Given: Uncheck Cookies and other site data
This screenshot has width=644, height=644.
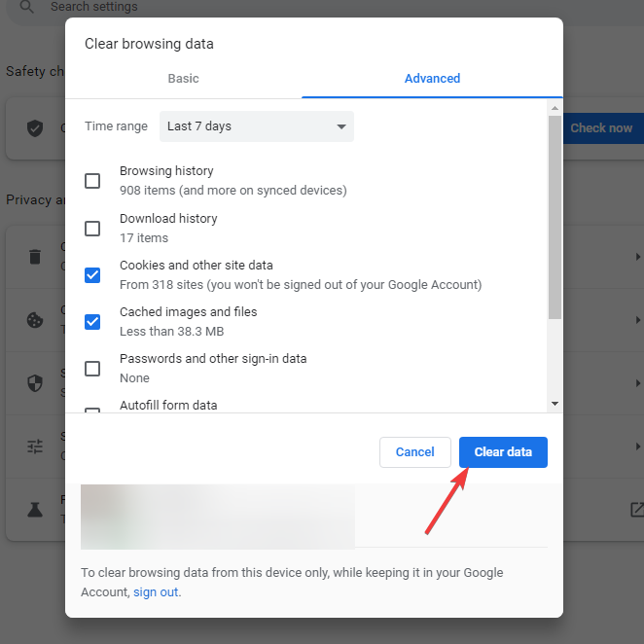Looking at the screenshot, I should (x=92, y=274).
